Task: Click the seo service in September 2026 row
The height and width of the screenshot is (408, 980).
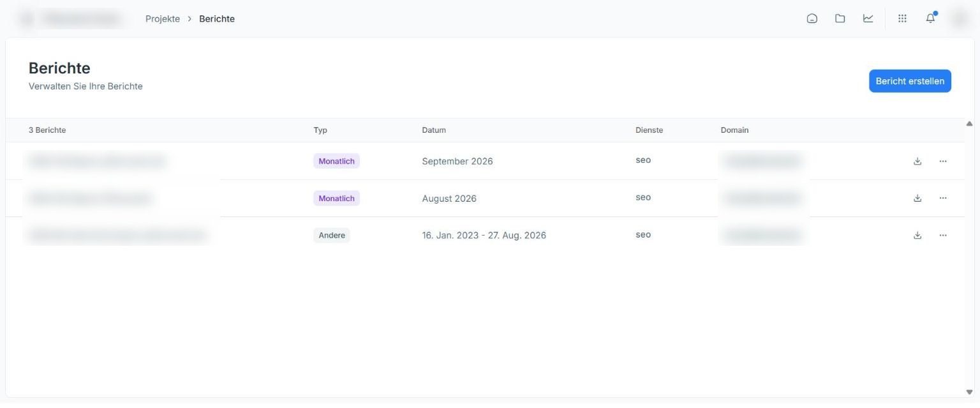Action: coord(643,160)
